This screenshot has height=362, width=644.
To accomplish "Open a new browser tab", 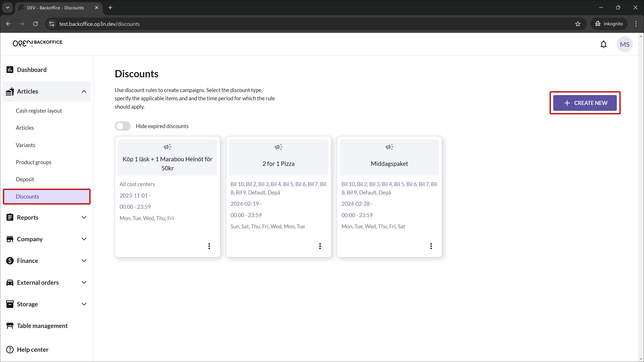I will pos(110,8).
